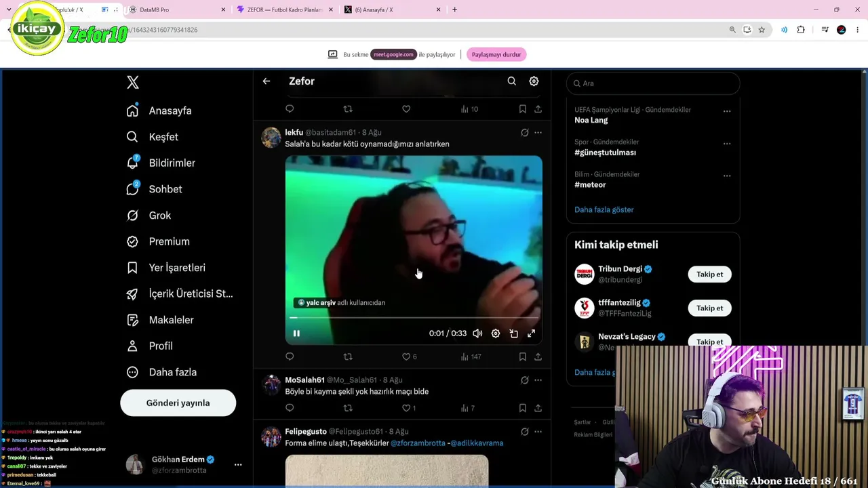The width and height of the screenshot is (868, 488).
Task: Reply to the tweet with 10 views
Action: click(290, 109)
